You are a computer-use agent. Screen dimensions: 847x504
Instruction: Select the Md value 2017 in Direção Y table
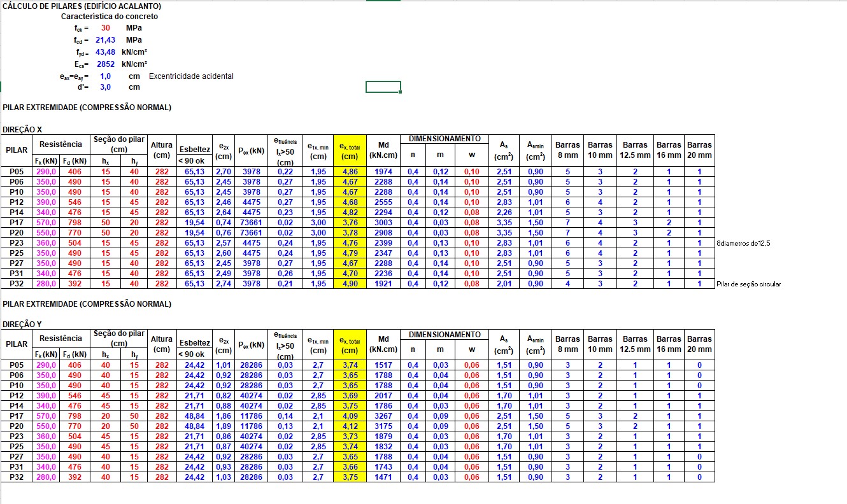tap(383, 396)
